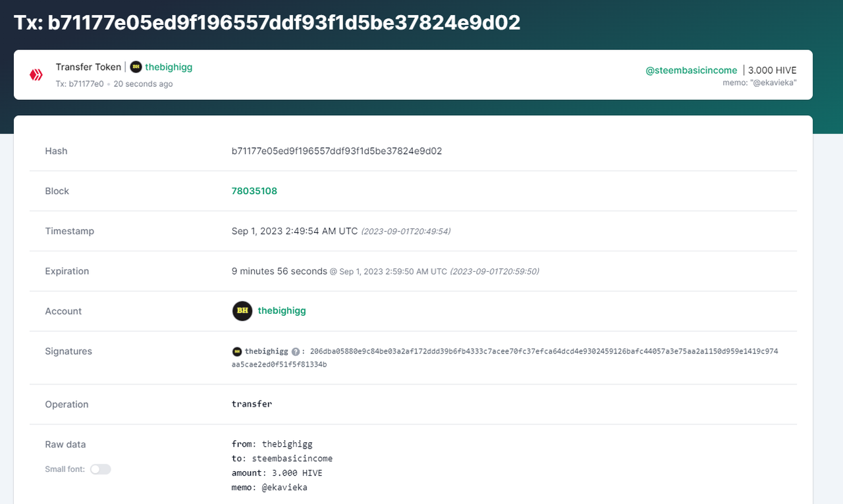Click the large BH avatar in Account row
This screenshot has height=504, width=843.
[242, 311]
